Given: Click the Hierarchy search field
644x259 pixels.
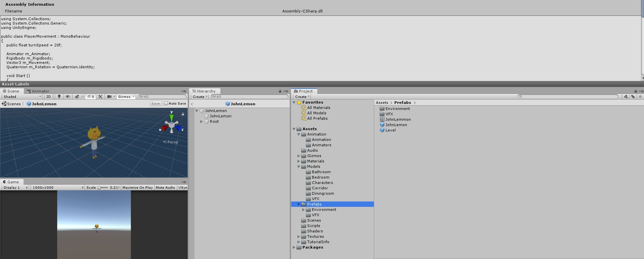Looking at the screenshot, I should click(249, 97).
